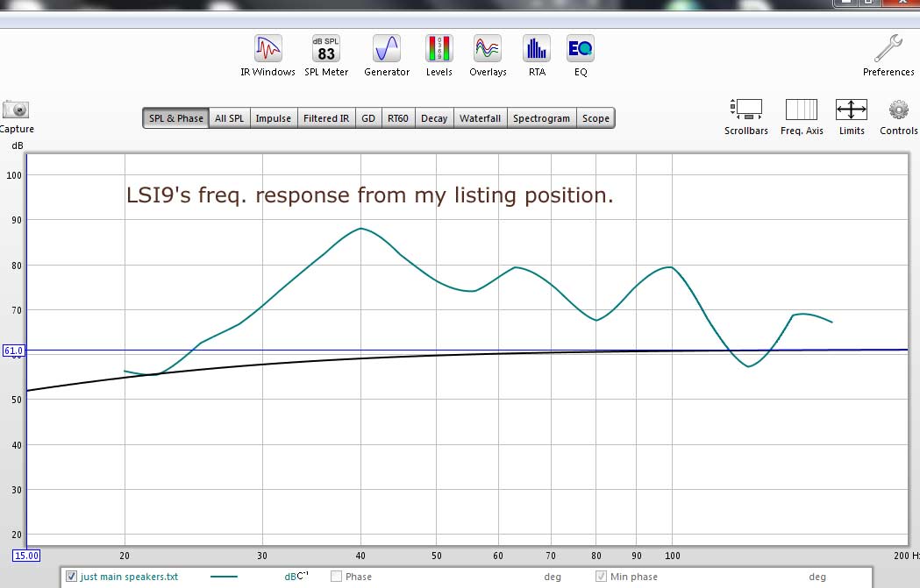
Task: Click the graph title text about LSI9's response
Action: [x=369, y=195]
